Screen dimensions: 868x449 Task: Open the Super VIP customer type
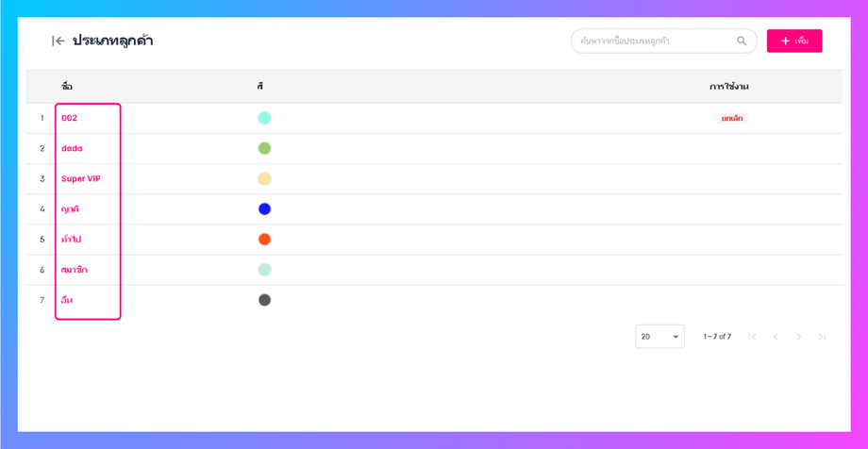pyautogui.click(x=81, y=179)
